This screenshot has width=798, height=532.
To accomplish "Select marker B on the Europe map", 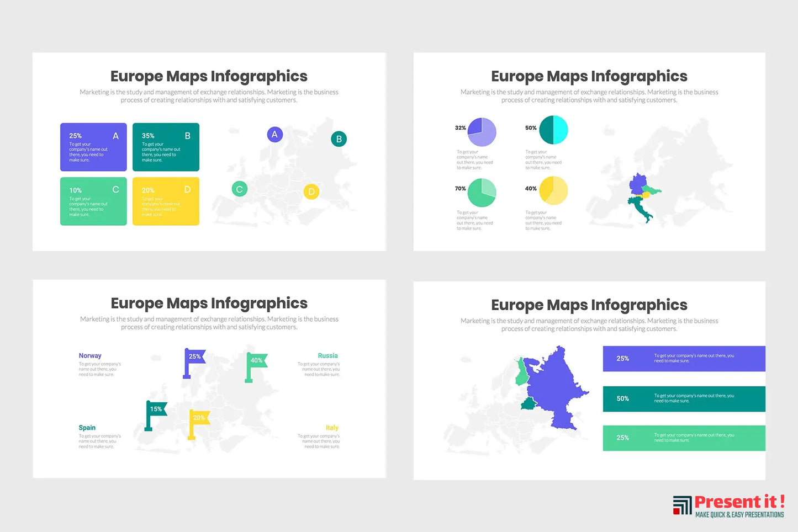I will [339, 139].
